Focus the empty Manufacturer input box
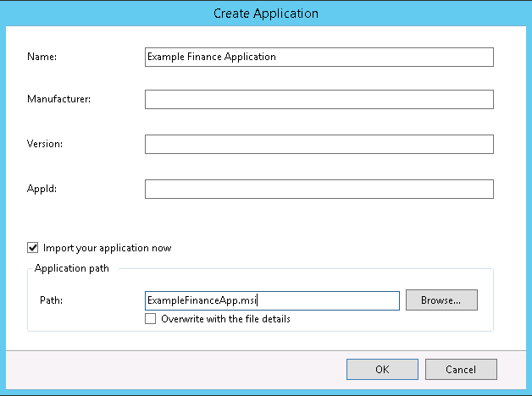This screenshot has height=396, width=532. tap(319, 100)
